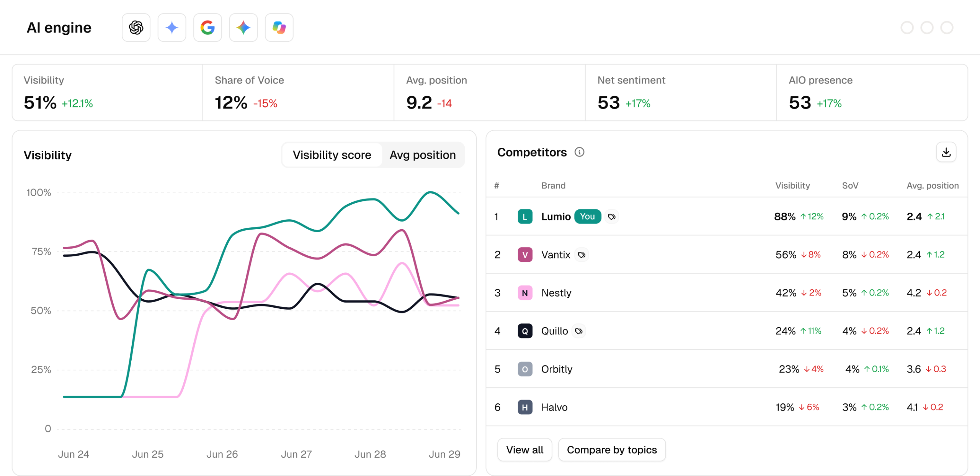Image resolution: width=980 pixels, height=476 pixels.
Task: Sort by SoV column header
Action: pyautogui.click(x=850, y=186)
